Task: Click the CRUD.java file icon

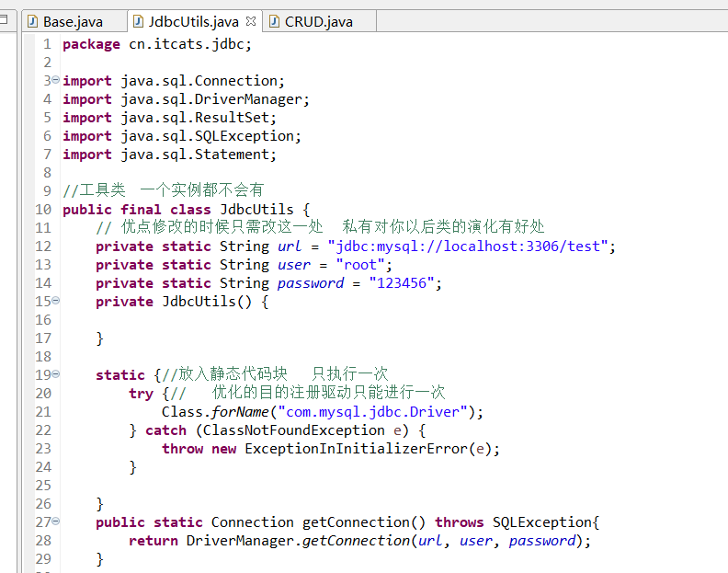Action: pos(275,21)
